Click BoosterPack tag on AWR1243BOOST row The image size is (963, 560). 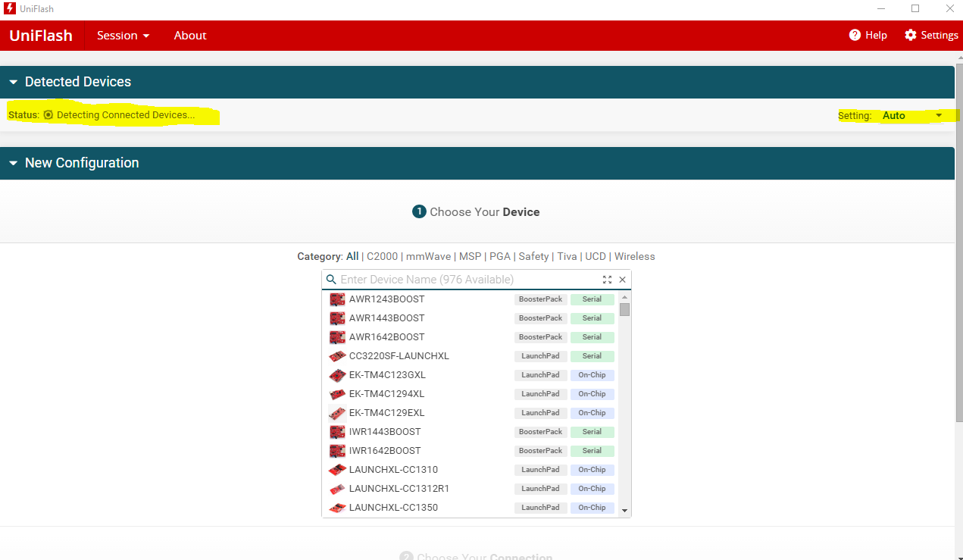[x=540, y=299]
